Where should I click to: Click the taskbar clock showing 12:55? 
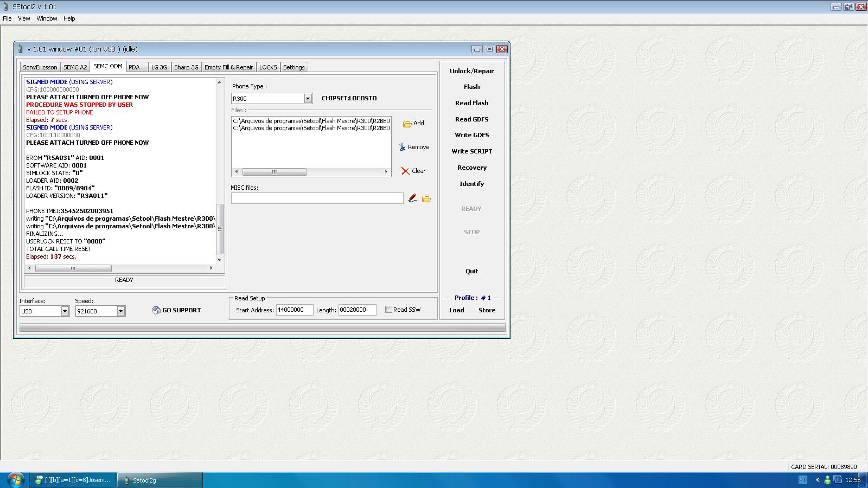pos(853,480)
